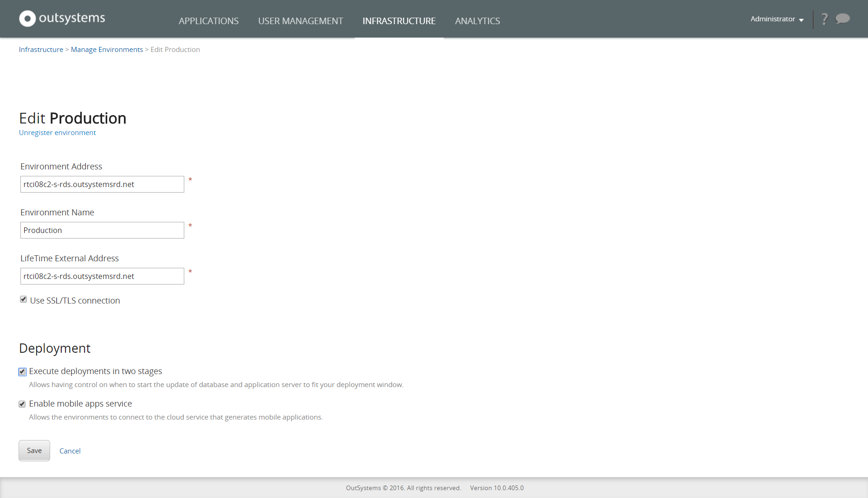Screen dimensions: 868x498
Task: Toggle Use SSL/TLS connection
Action: pos(23,299)
